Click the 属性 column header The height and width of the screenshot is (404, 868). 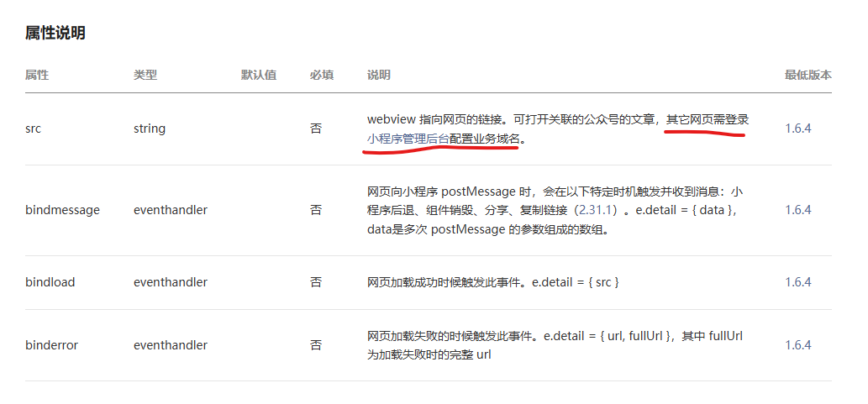(37, 75)
